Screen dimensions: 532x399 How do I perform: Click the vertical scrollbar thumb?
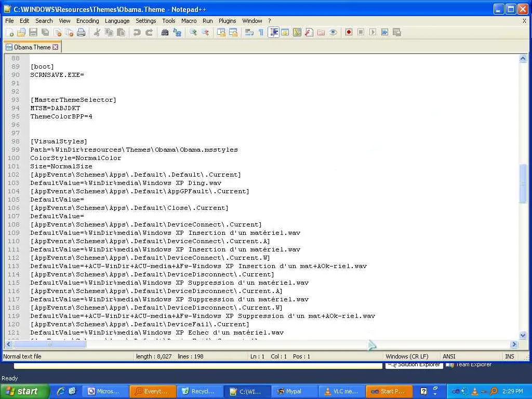[523, 183]
